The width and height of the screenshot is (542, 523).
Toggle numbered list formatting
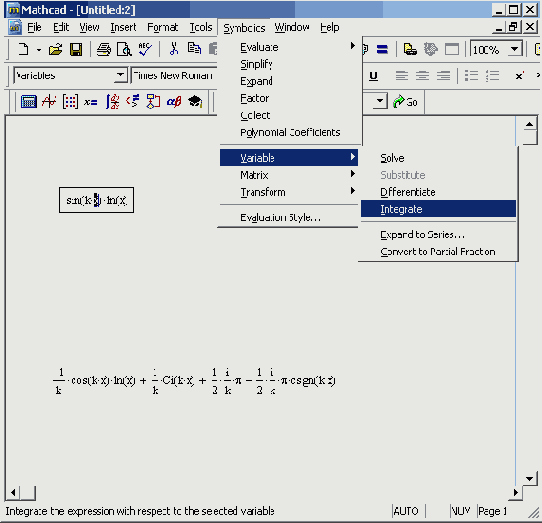(x=492, y=76)
